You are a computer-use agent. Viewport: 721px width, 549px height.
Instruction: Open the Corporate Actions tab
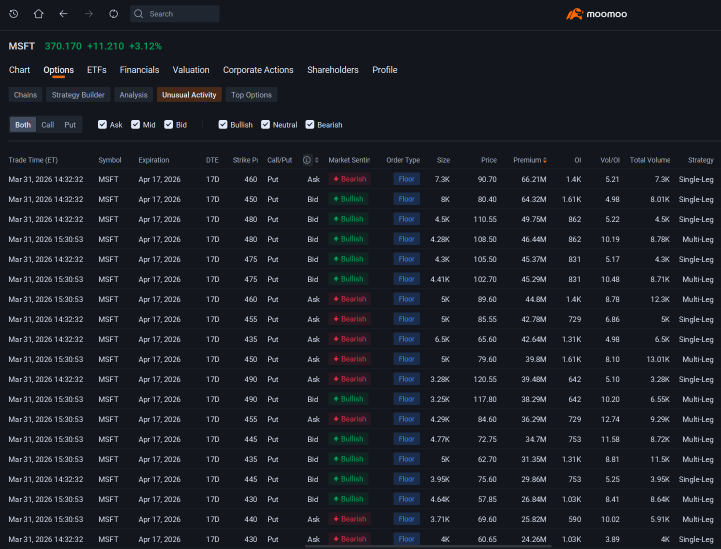pyautogui.click(x=258, y=70)
